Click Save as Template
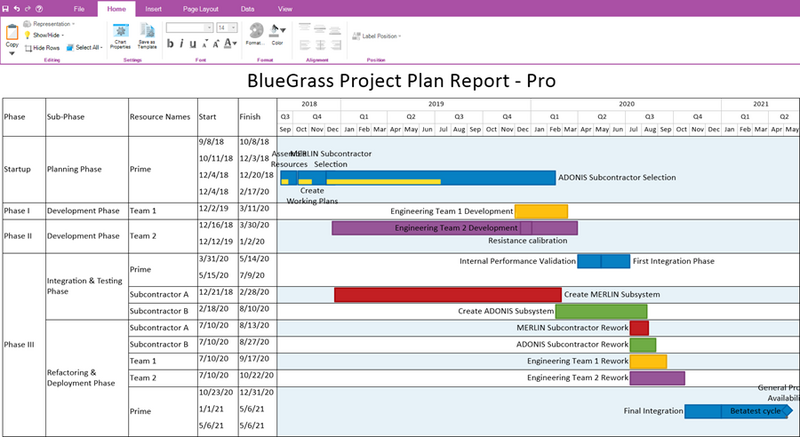800x437 pixels. click(x=147, y=36)
